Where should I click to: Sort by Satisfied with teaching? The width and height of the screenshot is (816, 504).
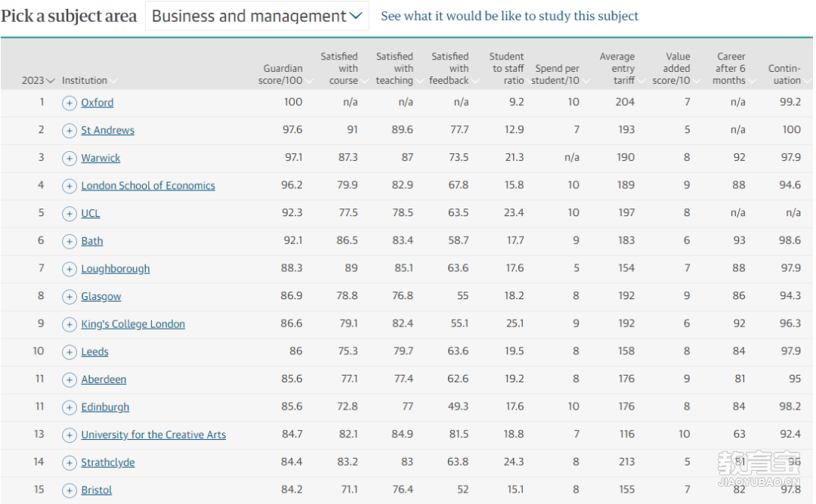[399, 68]
